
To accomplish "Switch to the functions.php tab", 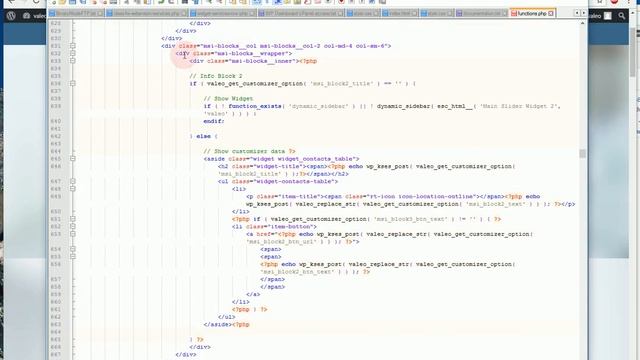I will tap(532, 13).
